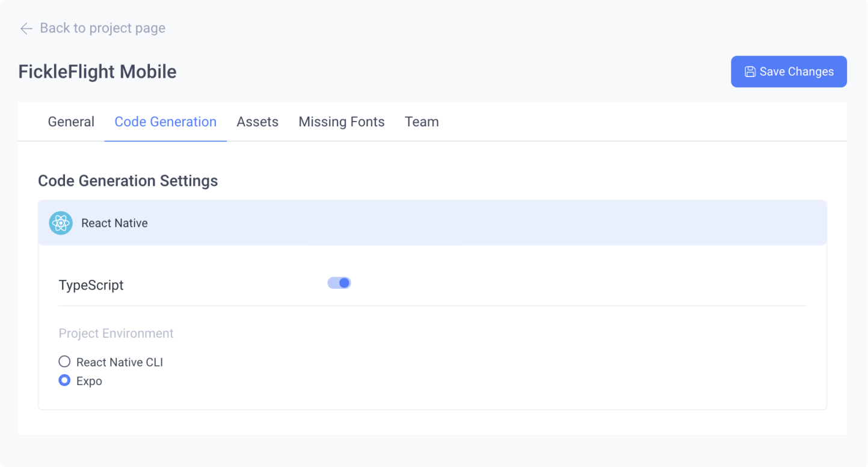The height and width of the screenshot is (467, 868).
Task: Select the React Native CLI radio button
Action: click(x=64, y=362)
